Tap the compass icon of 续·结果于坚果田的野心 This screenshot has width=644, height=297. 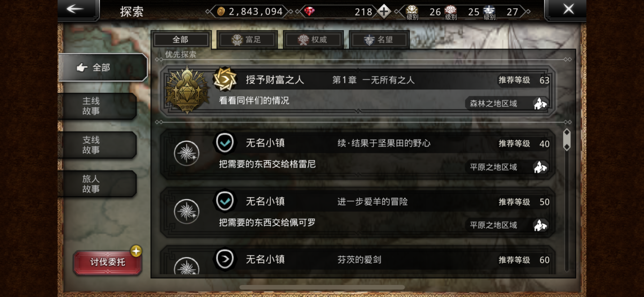[186, 153]
